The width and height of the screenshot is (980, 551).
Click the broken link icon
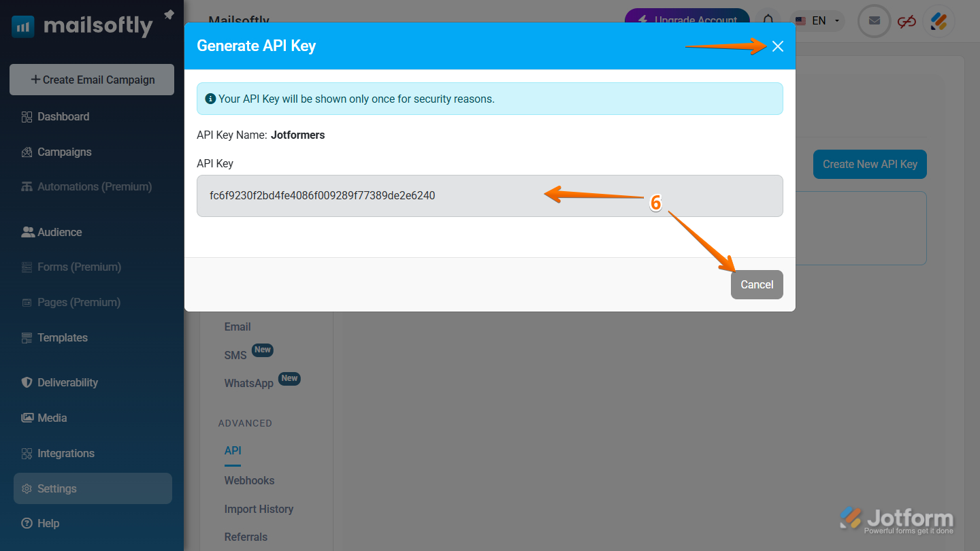(x=906, y=21)
